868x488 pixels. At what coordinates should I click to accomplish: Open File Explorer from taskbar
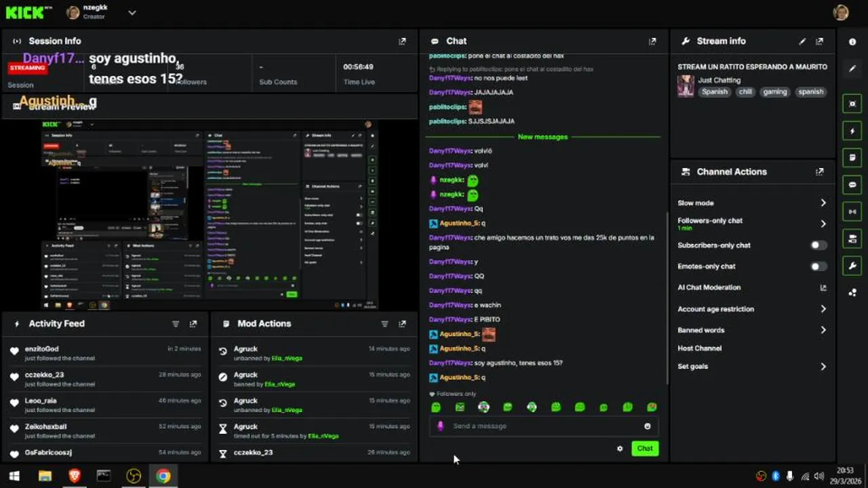coord(45,476)
